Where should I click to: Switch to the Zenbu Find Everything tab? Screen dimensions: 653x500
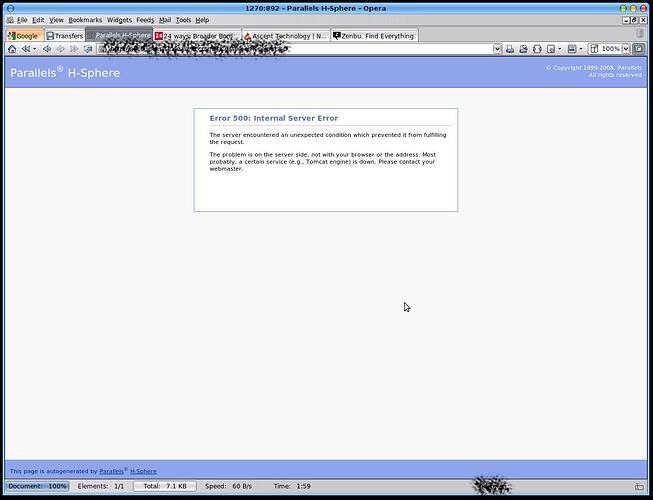(374, 36)
